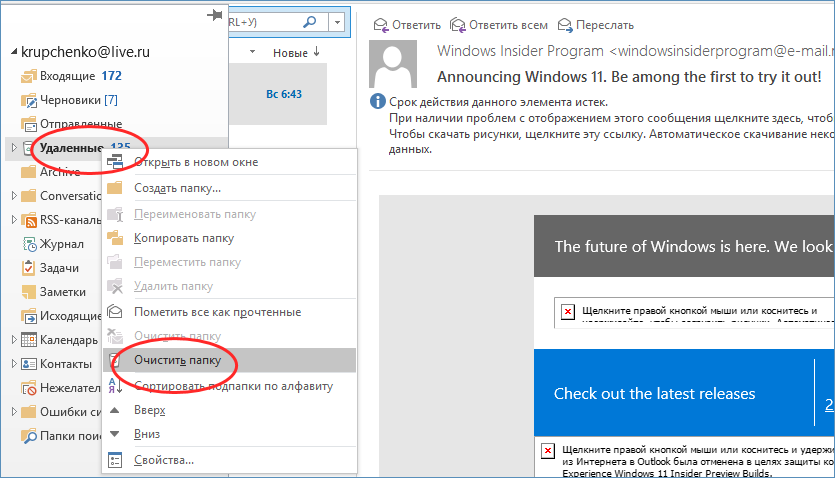Click the blue info icon in message header
Viewport: 835px width, 478px height.
coord(378,101)
